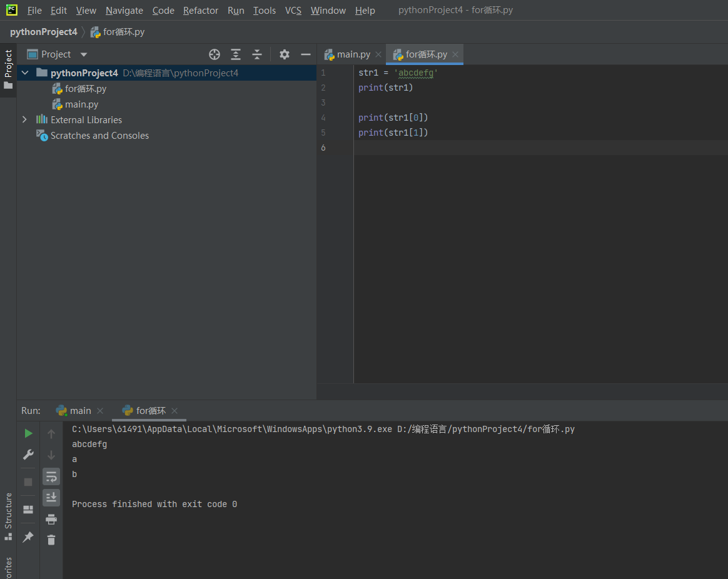Screen dimensions: 728x579
Task: Click 'Process finished with exit code 0' text
Action: 154,504
